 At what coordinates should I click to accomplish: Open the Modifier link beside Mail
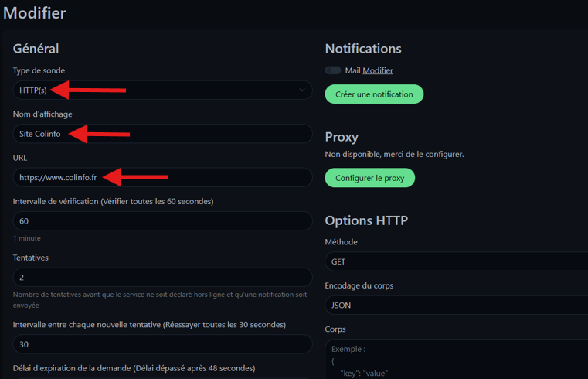[x=378, y=70]
